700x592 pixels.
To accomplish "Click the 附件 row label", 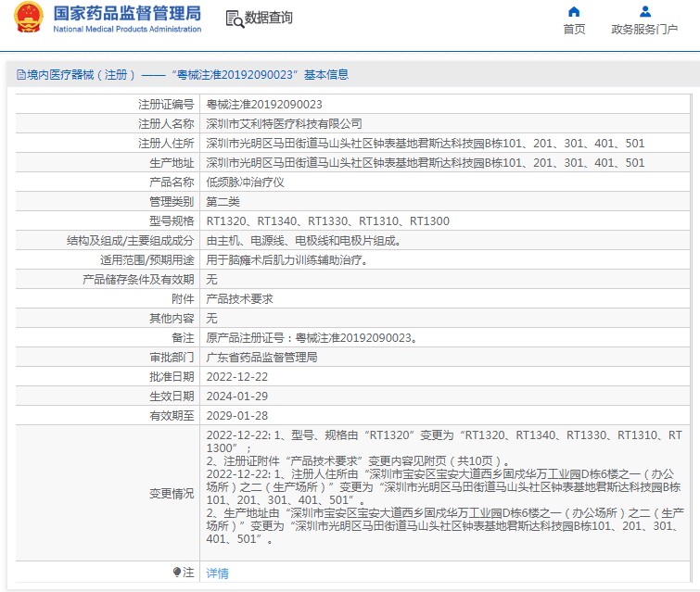I will coord(183,299).
